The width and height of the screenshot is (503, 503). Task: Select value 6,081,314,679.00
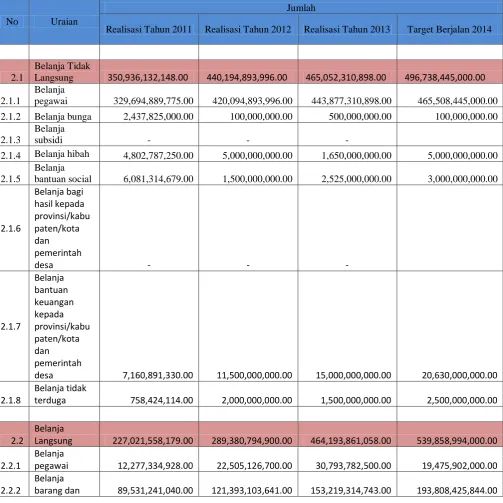coord(158,179)
